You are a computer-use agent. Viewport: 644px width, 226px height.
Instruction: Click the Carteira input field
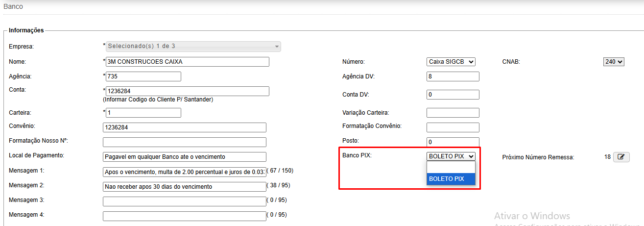click(143, 113)
